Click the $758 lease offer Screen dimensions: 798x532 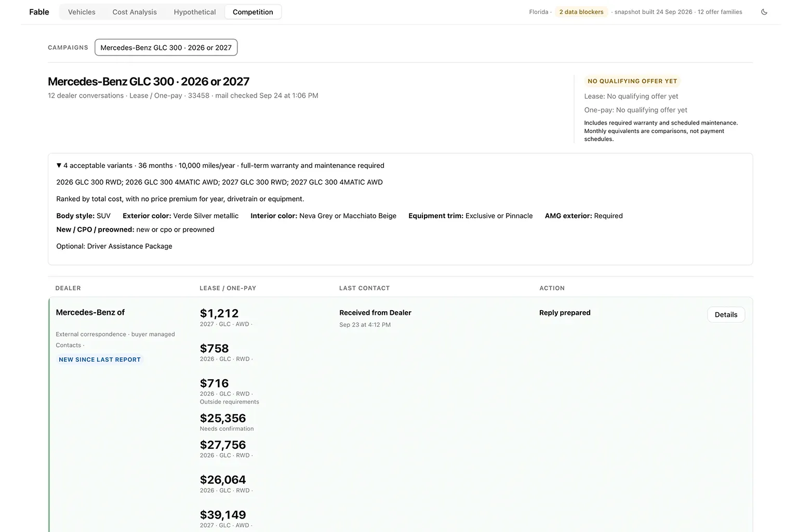click(215, 348)
